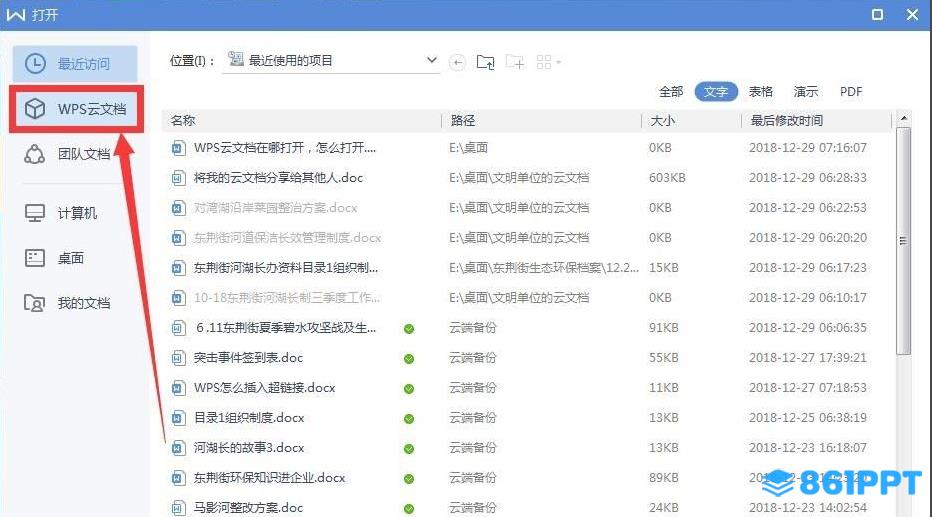Open the view mode grid dropdown
The image size is (932, 517).
pyautogui.click(x=548, y=62)
